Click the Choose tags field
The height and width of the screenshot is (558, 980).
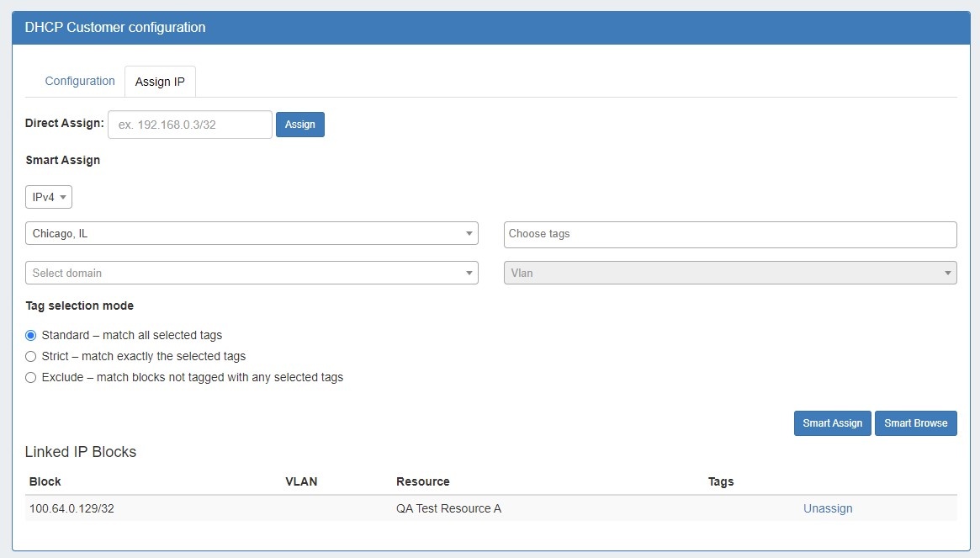pos(729,234)
